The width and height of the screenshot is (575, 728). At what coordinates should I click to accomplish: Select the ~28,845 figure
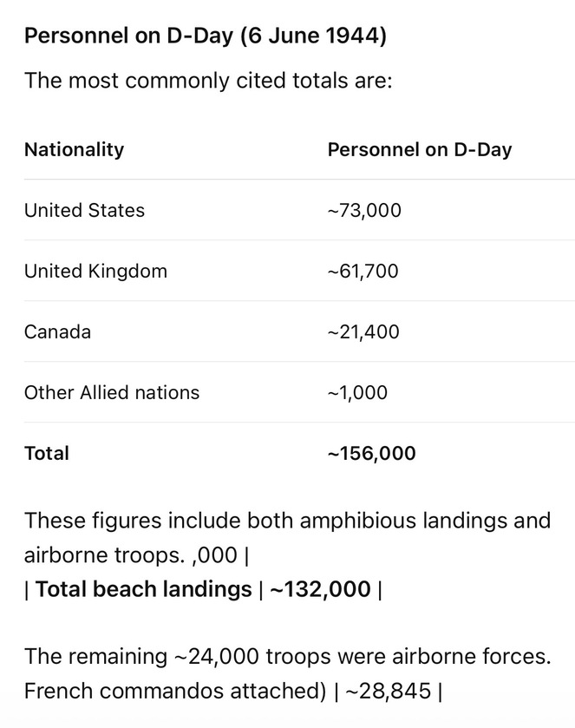(389, 691)
